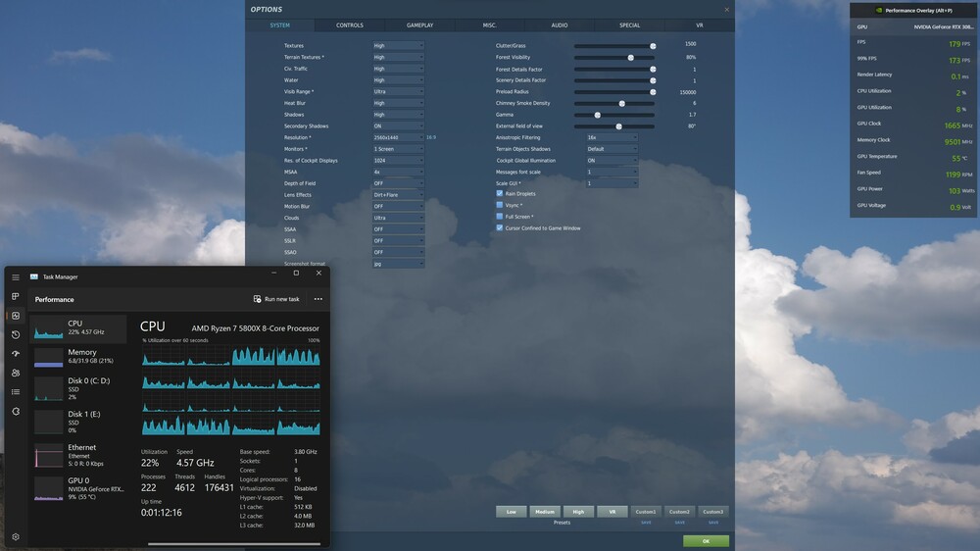The image size is (980, 551).
Task: Select Performance page icon in Task Manager
Action: coord(16,316)
